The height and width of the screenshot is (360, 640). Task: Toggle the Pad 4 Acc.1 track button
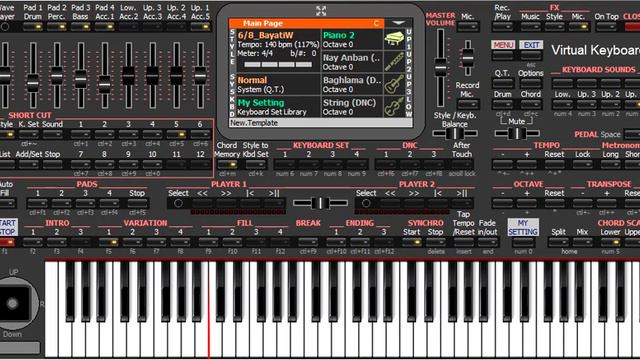pos(104,27)
